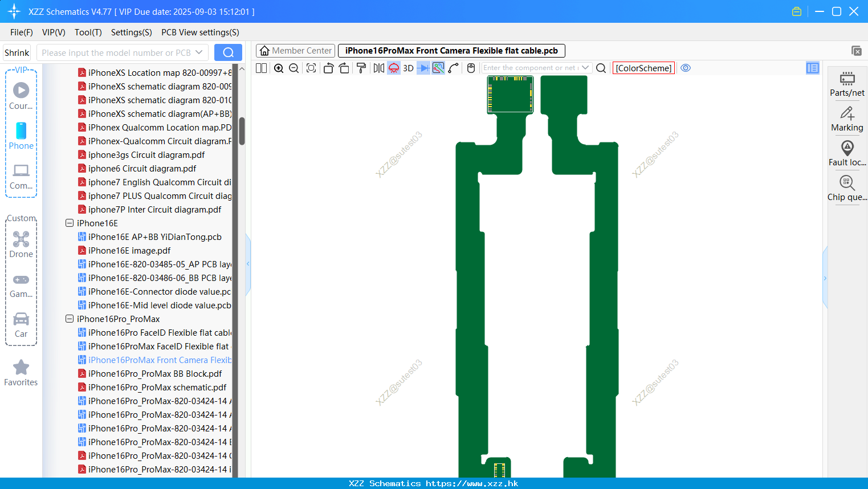
Task: Open iPhone16Pro_ProMax BB Block.pdf
Action: 155,374
